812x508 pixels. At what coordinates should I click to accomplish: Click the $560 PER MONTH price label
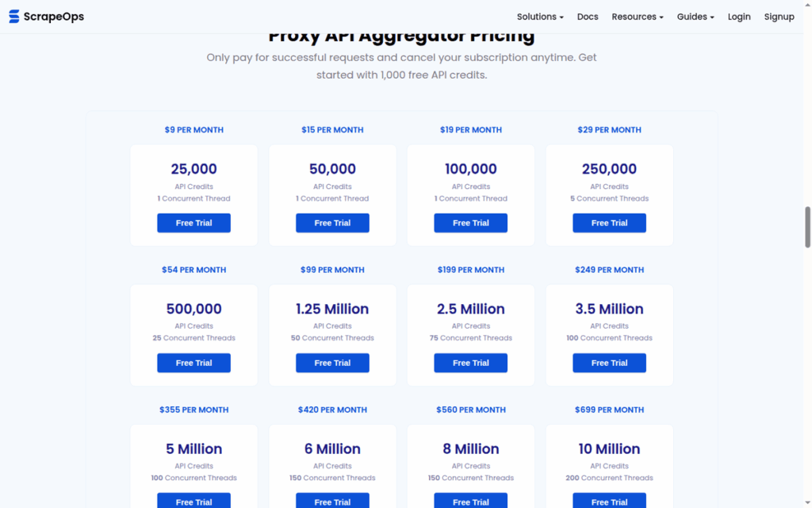[x=471, y=410]
